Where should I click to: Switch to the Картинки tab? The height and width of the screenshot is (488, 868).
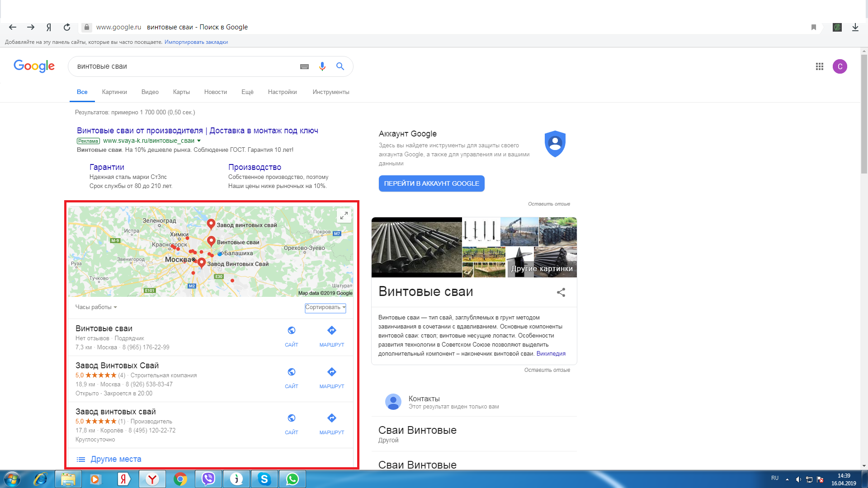114,92
